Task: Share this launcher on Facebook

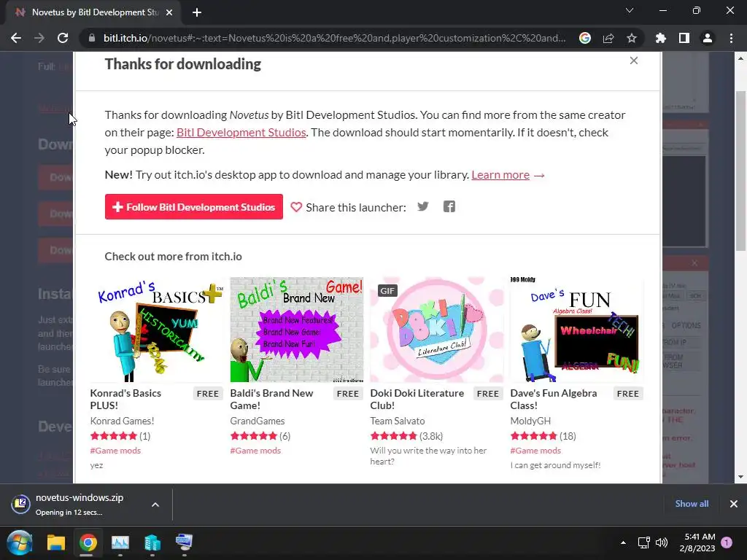Action: 449,206
